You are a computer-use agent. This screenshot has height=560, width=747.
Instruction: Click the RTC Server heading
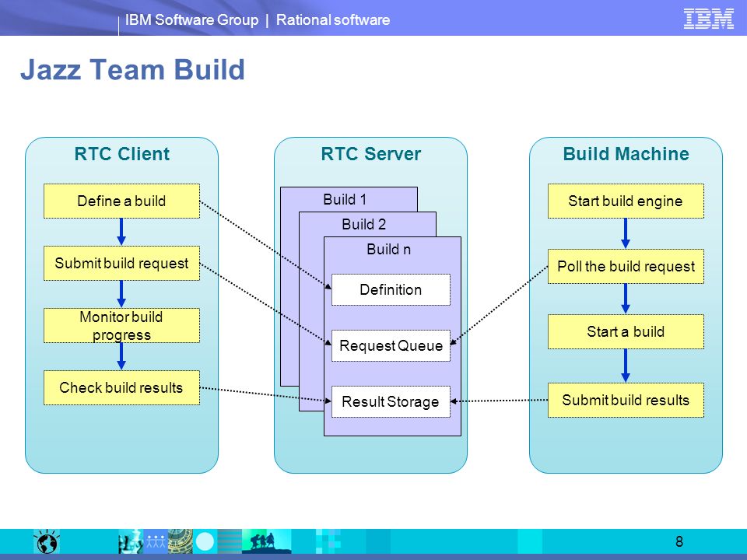click(x=370, y=154)
